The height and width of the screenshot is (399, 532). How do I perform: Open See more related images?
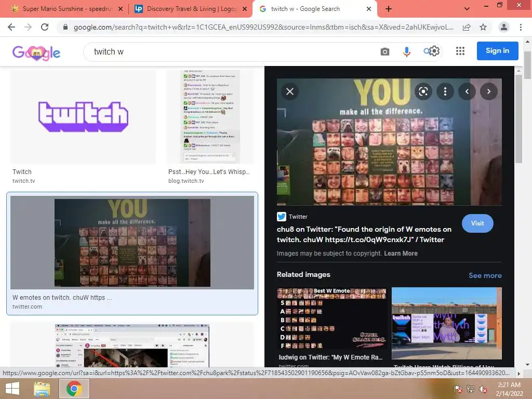click(485, 275)
